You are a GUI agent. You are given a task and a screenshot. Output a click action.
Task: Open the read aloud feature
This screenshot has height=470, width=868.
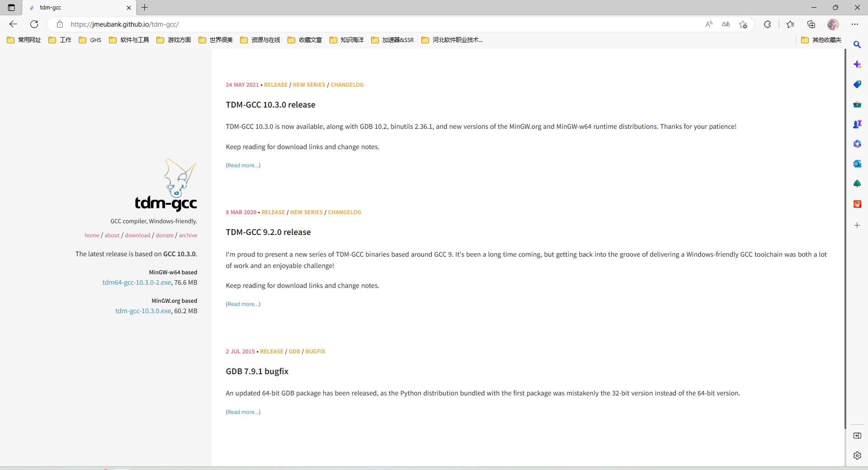pyautogui.click(x=708, y=24)
